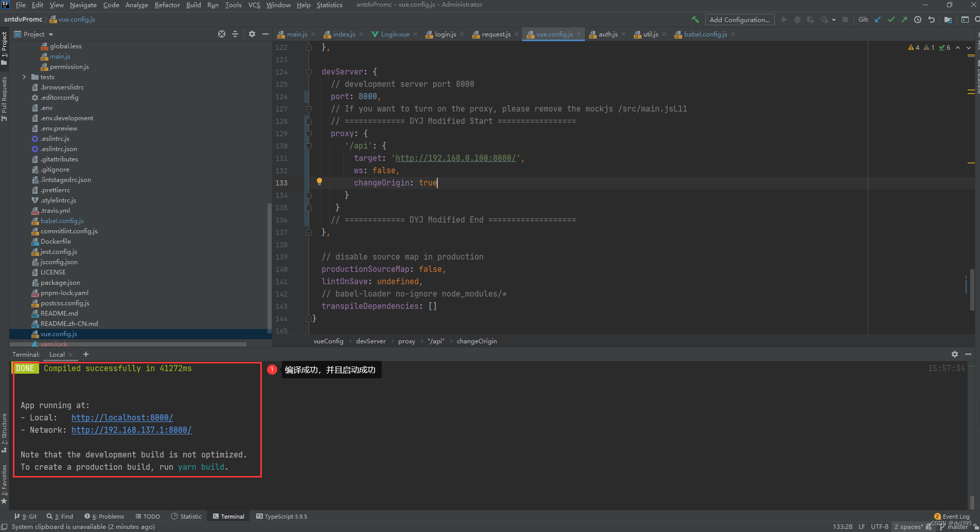Click the Build project hammer icon

click(695, 20)
